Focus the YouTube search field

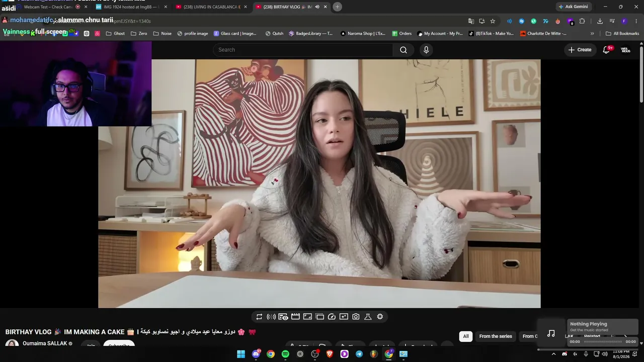click(303, 50)
